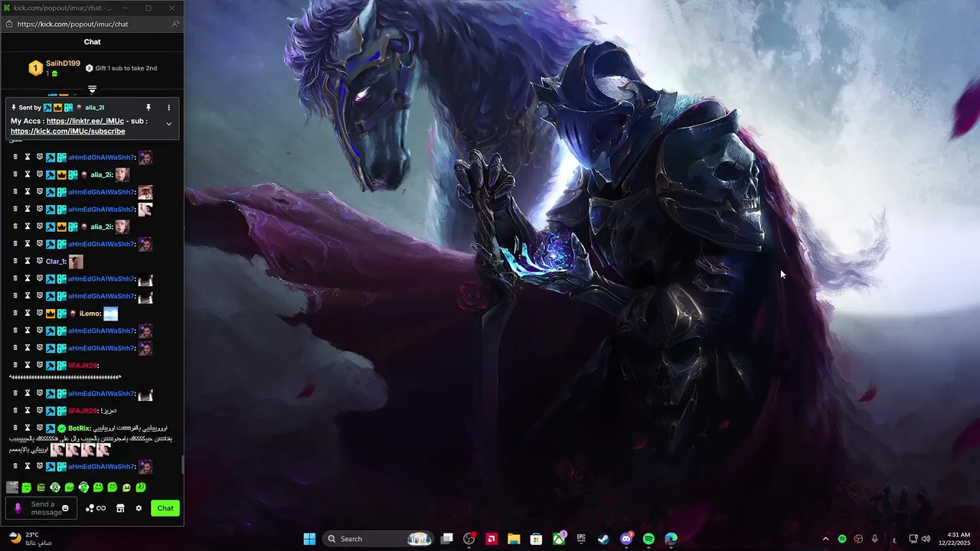Open the kick.com/iMUc/subscribe link
Image resolution: width=980 pixels, height=551 pixels.
(67, 132)
